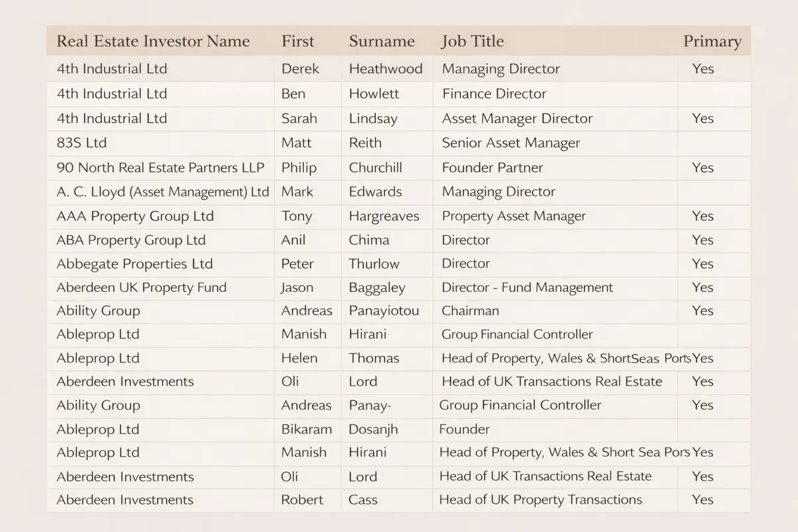Click the Real Estate Investor Name column header
Image resolution: width=798 pixels, height=532 pixels.
(x=153, y=41)
